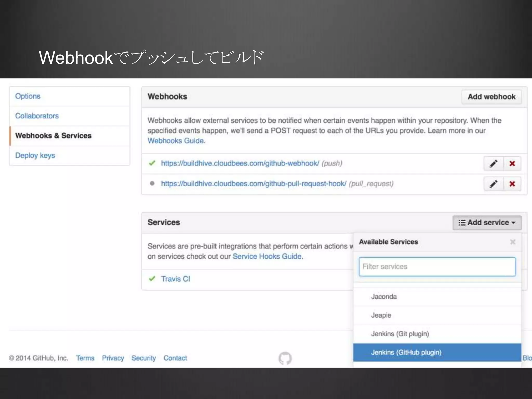
Task: Open the Travis CI service link
Action: point(176,279)
